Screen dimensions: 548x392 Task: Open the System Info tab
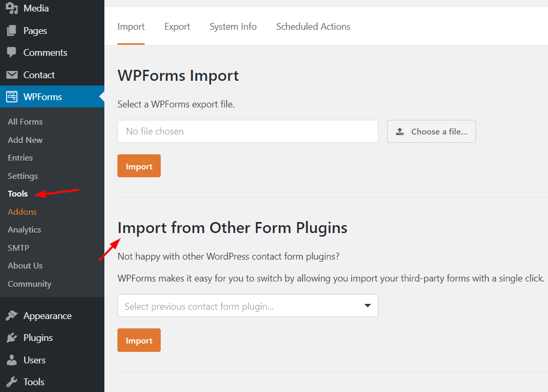(233, 27)
